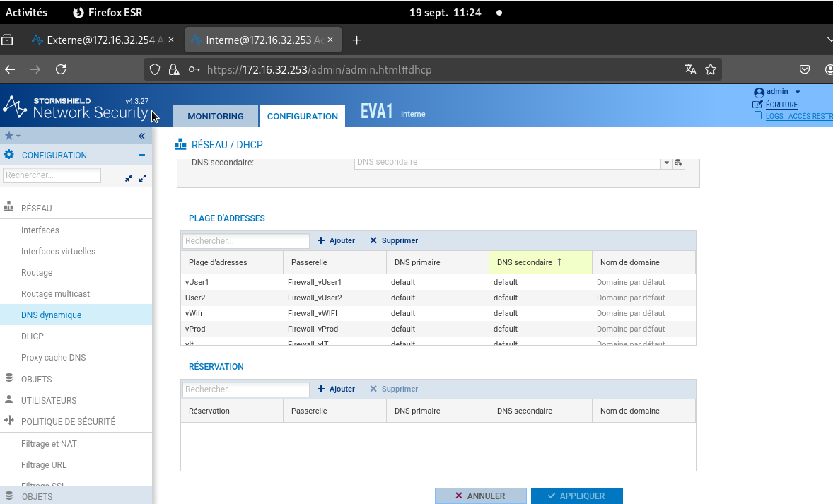This screenshot has width=833, height=504.
Task: Click Ajouter in Plage d'adresses toolbar
Action: [x=336, y=240]
